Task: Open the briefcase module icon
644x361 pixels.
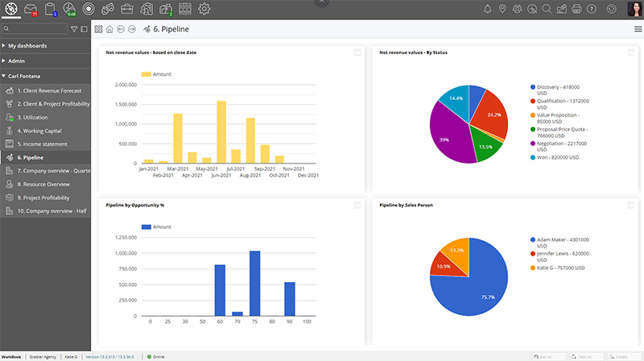Action: point(127,10)
